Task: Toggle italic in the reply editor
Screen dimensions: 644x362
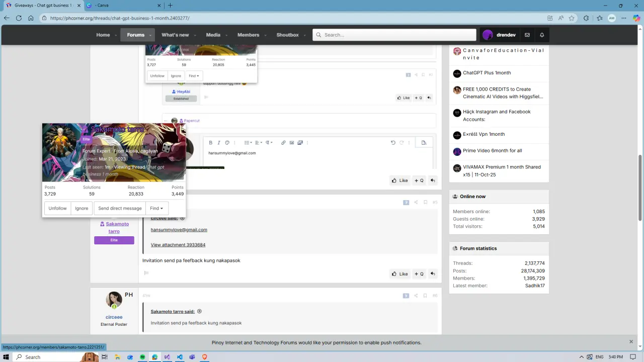Action: [219, 143]
